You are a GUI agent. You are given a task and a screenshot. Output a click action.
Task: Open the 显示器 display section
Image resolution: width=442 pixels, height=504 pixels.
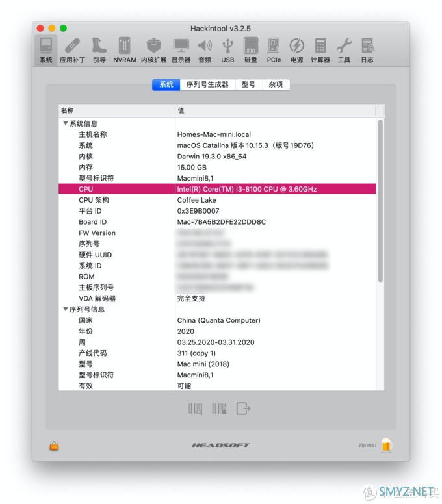click(x=181, y=50)
